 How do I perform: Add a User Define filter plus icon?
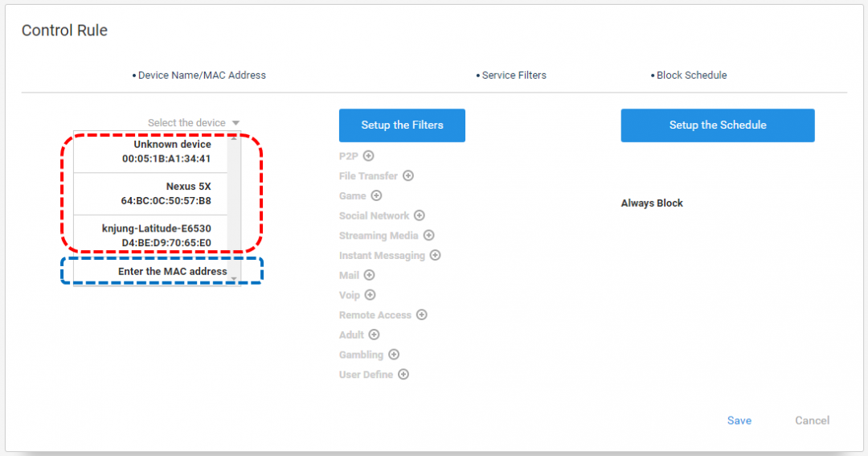click(403, 375)
